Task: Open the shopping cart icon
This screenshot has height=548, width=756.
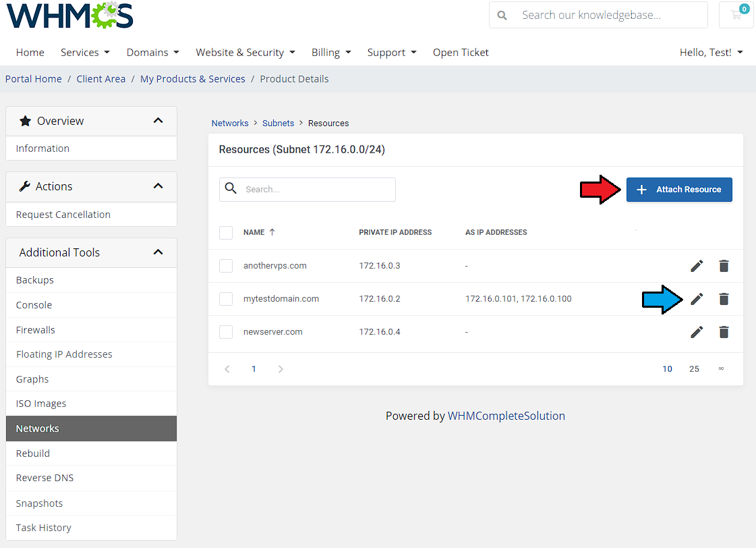Action: (736, 15)
